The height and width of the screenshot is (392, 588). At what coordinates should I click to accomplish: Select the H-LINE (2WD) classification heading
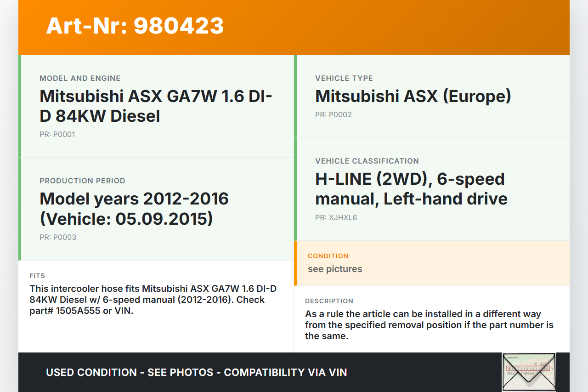tap(411, 189)
